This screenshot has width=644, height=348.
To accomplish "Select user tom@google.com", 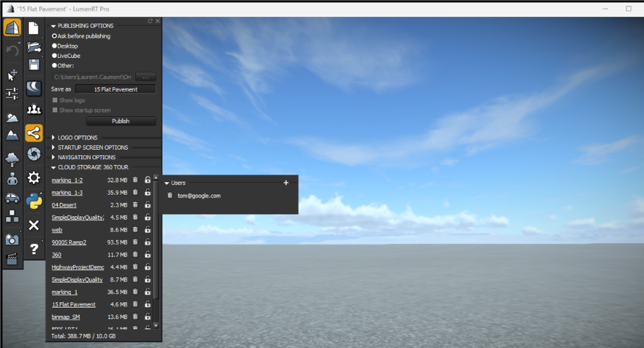I will [x=199, y=195].
